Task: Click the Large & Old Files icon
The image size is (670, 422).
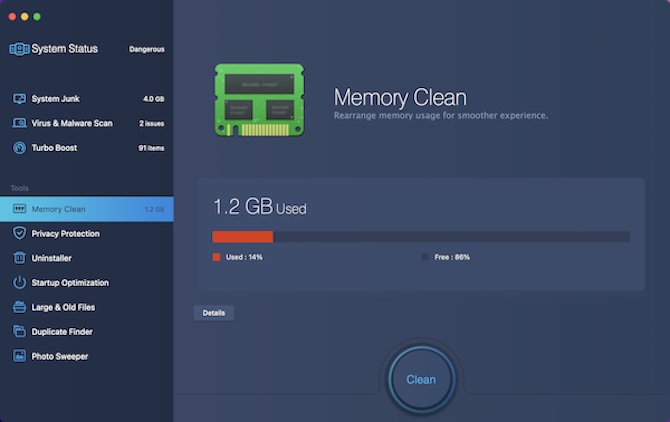Action: tap(19, 307)
